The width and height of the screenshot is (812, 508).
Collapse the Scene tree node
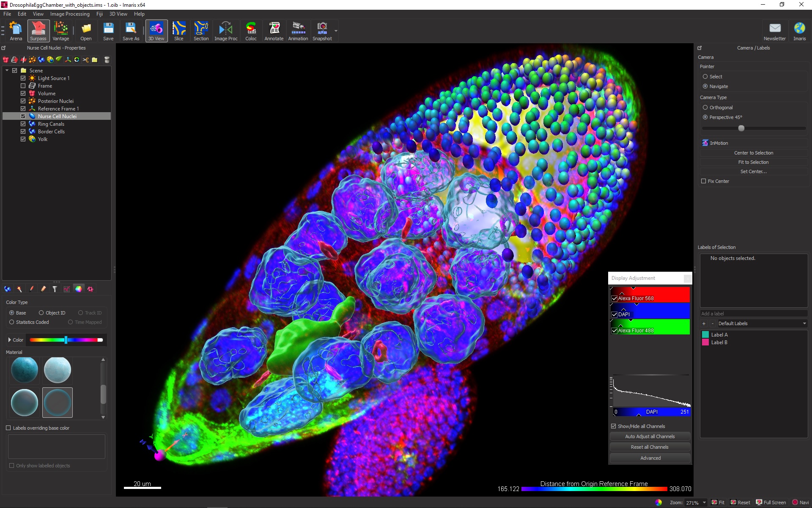pos(7,71)
